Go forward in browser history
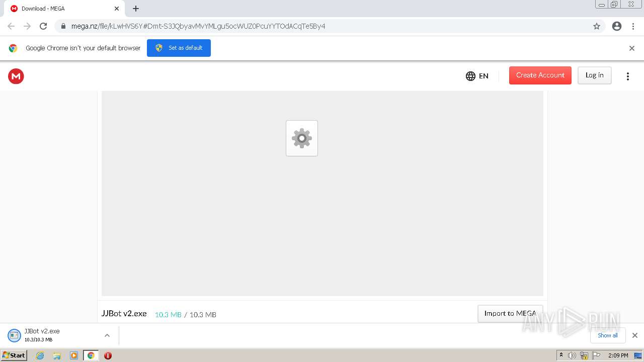The height and width of the screenshot is (362, 644). point(27,26)
